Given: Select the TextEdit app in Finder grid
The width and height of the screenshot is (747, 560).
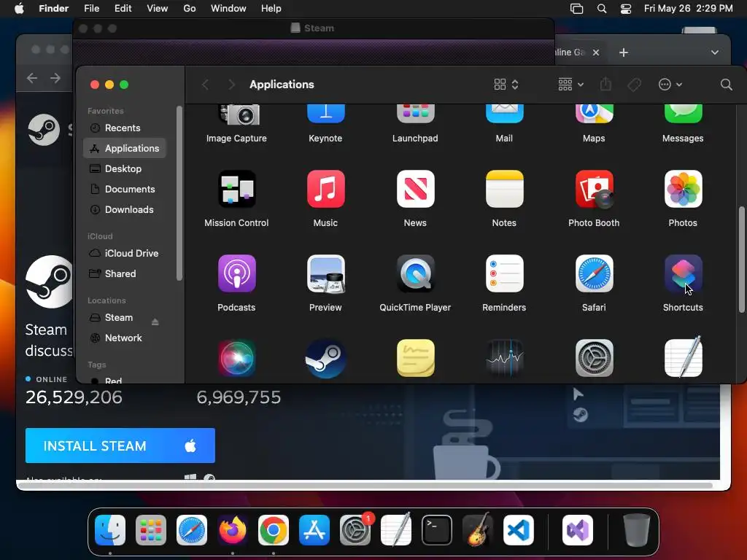Looking at the screenshot, I should [x=683, y=357].
